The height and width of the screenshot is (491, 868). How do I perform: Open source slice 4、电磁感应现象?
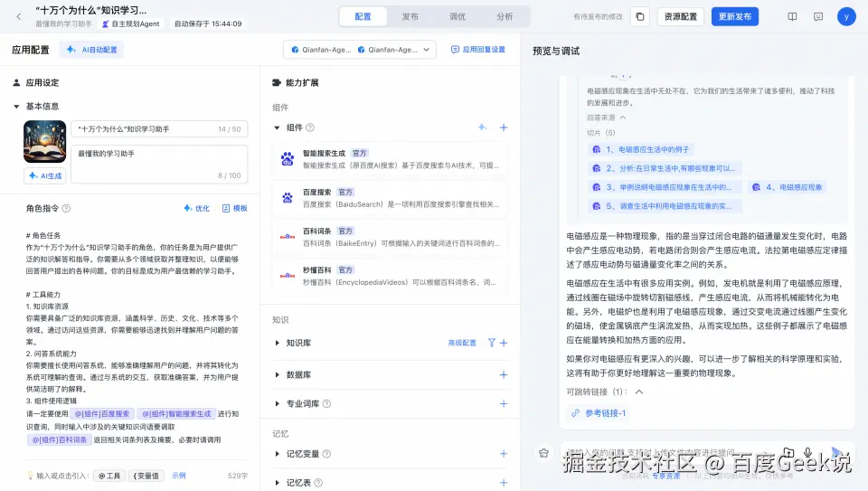tap(787, 187)
